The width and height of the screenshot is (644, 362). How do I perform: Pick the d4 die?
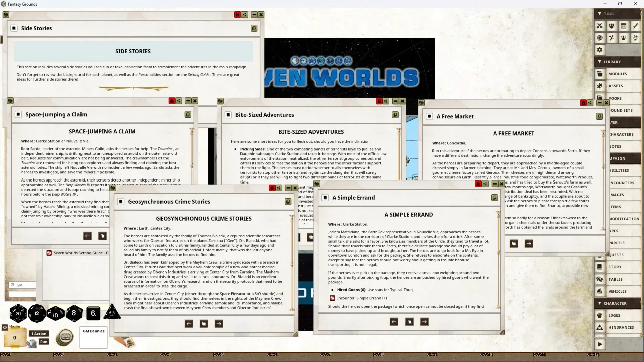[112, 312]
